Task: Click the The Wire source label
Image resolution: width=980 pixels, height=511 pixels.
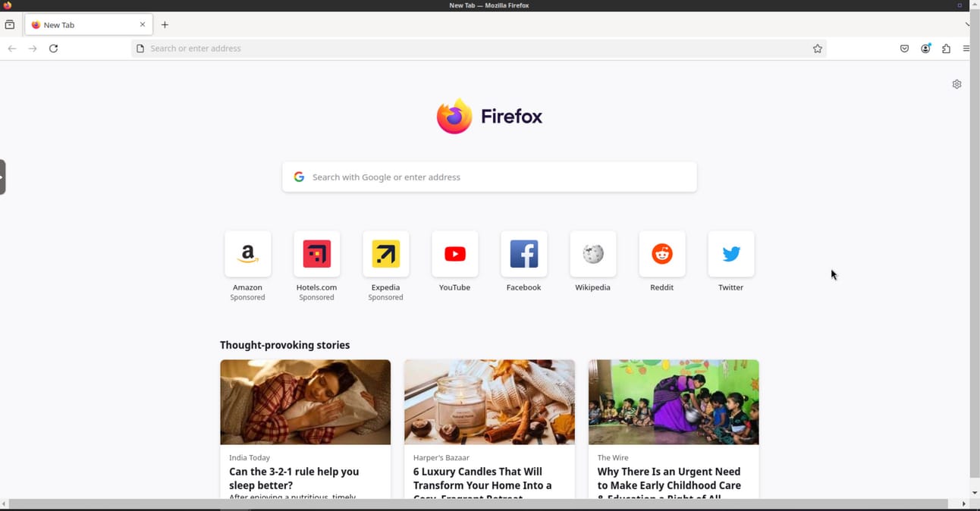Action: [x=613, y=458]
